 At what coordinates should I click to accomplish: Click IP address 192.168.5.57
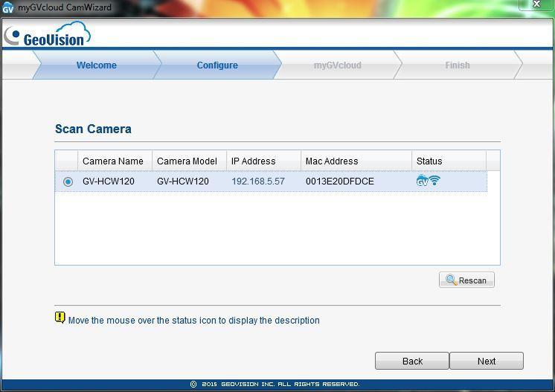point(258,181)
